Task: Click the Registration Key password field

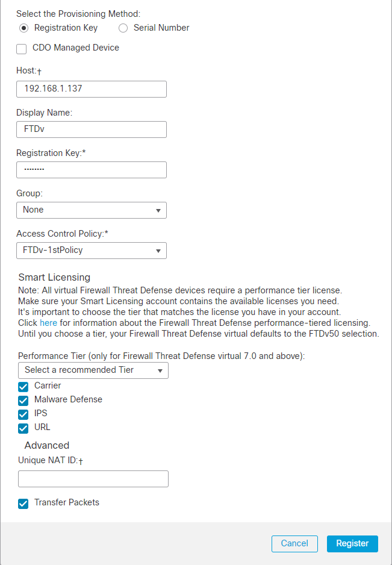Action: pos(91,170)
